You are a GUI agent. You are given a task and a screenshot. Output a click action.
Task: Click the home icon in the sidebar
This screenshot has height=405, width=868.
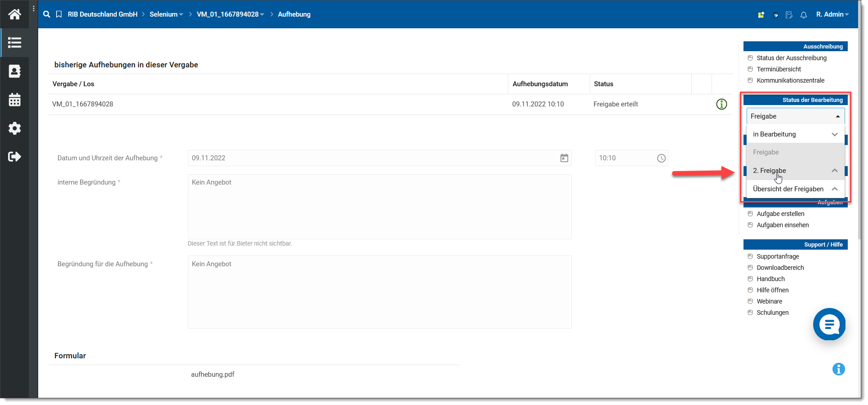coord(14,14)
